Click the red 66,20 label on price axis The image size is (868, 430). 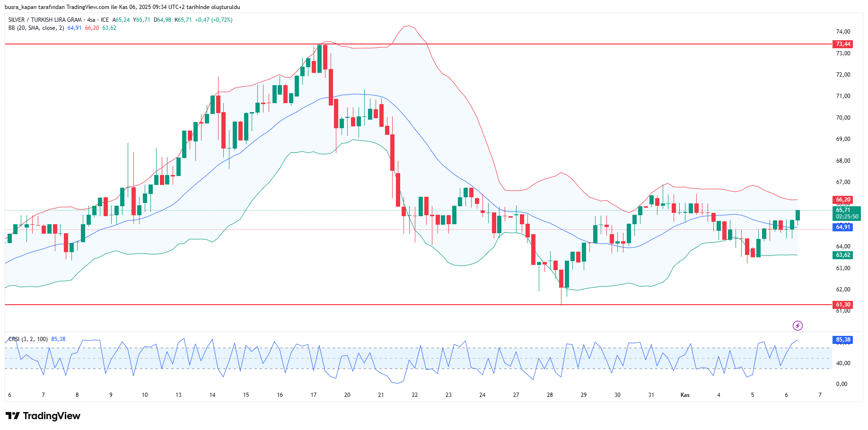(842, 200)
